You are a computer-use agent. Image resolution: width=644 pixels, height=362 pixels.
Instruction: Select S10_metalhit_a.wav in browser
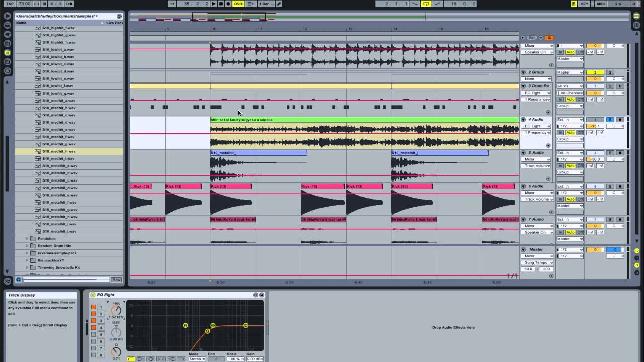(60, 166)
